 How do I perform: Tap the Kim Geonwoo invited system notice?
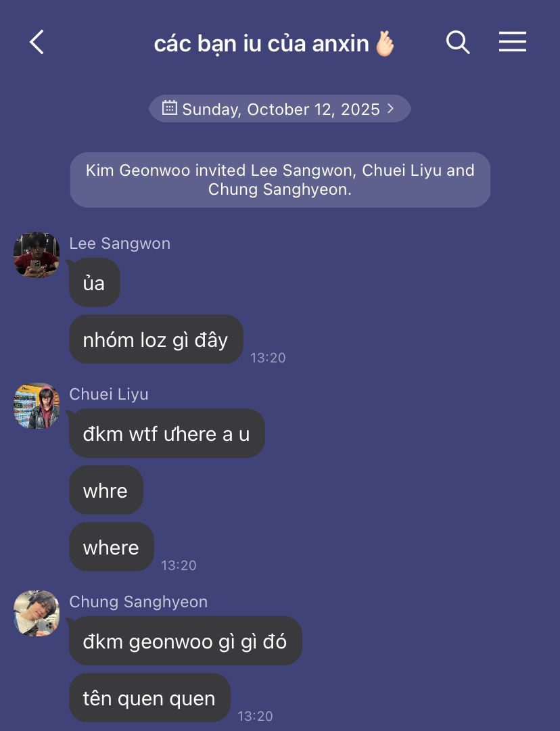click(x=280, y=179)
